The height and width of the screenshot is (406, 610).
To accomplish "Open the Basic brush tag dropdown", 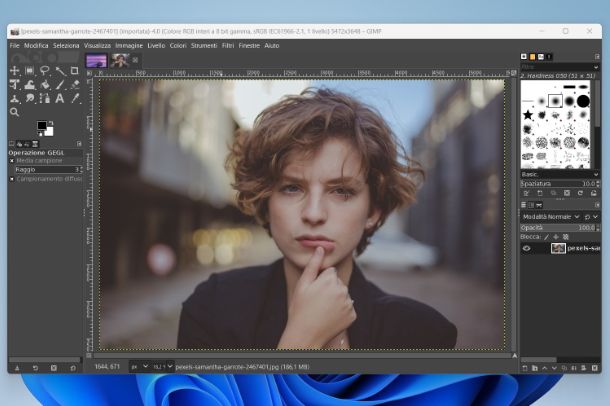I will [x=559, y=174].
